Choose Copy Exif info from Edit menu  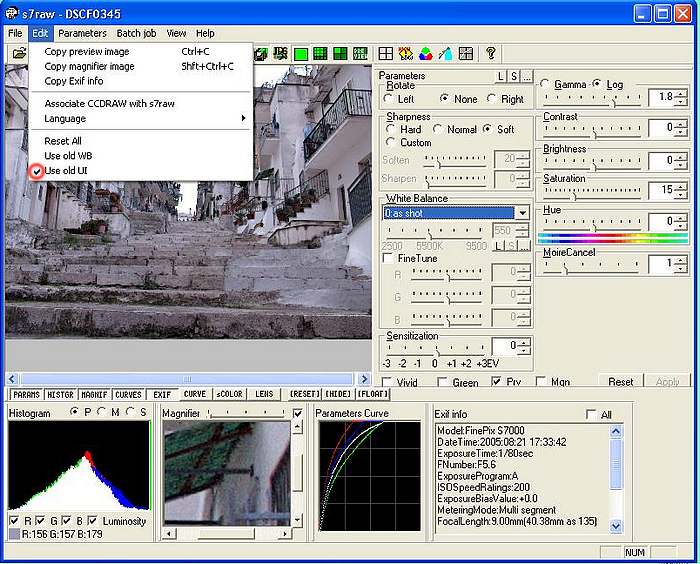pyautogui.click(x=73, y=81)
